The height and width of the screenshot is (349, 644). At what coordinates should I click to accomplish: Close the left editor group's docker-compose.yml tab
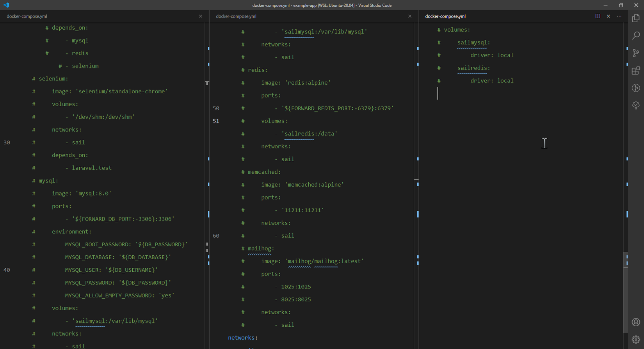click(x=201, y=16)
